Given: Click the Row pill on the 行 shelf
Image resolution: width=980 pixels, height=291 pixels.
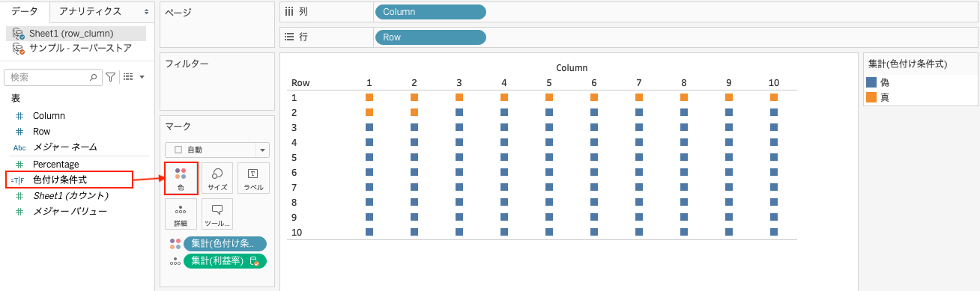Looking at the screenshot, I should pos(430,37).
